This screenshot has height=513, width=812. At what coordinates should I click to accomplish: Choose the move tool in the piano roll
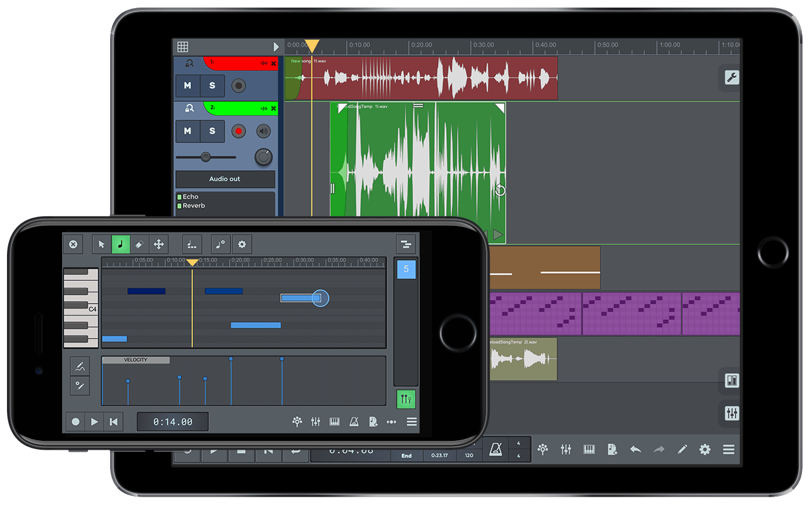[x=158, y=244]
